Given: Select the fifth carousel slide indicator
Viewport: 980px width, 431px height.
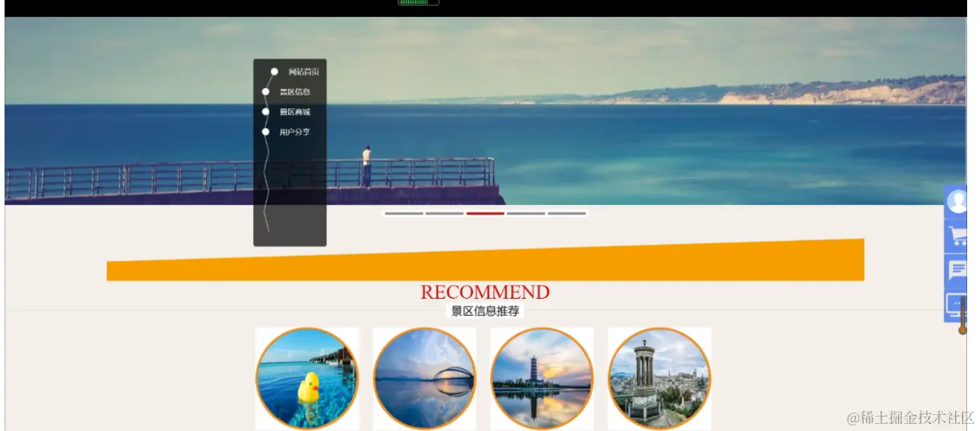Looking at the screenshot, I should pyautogui.click(x=567, y=214).
